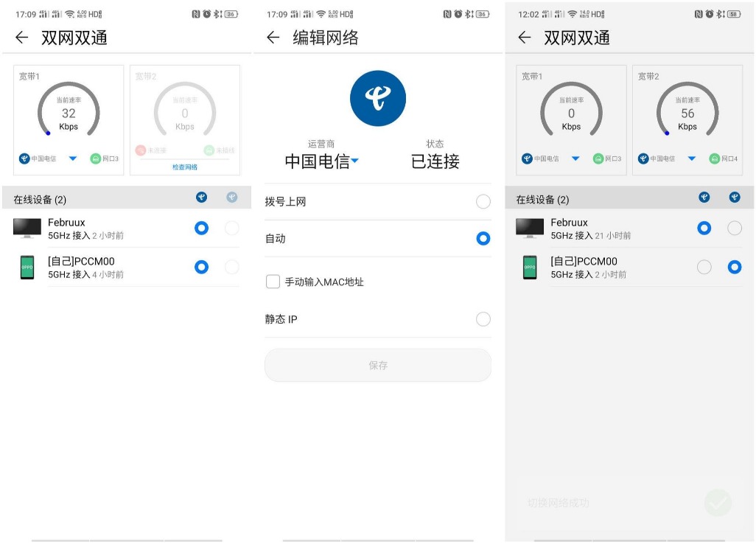Screen dimensions: 756x544
Task: Tap PCCM00's selected radio on the 12:02 screen
Action: (x=735, y=267)
